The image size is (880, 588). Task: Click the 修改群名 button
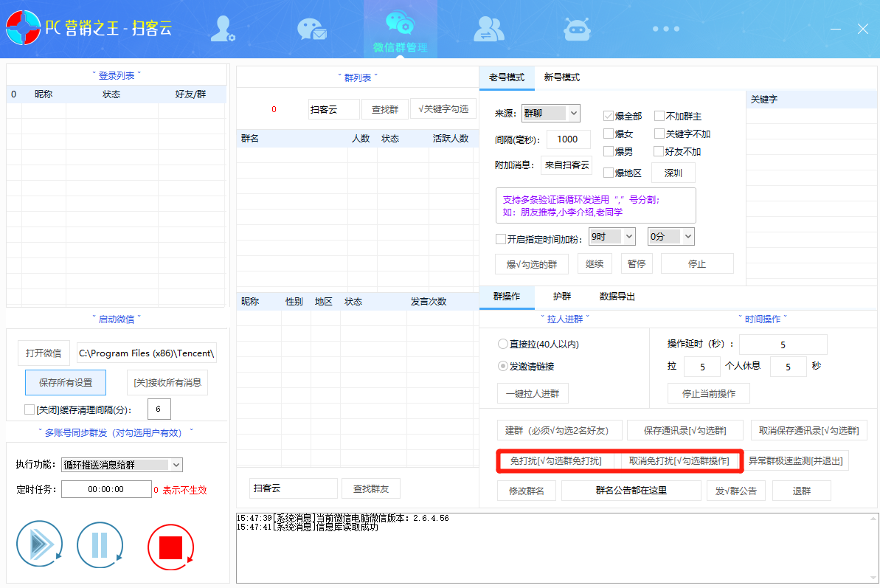pos(527,491)
